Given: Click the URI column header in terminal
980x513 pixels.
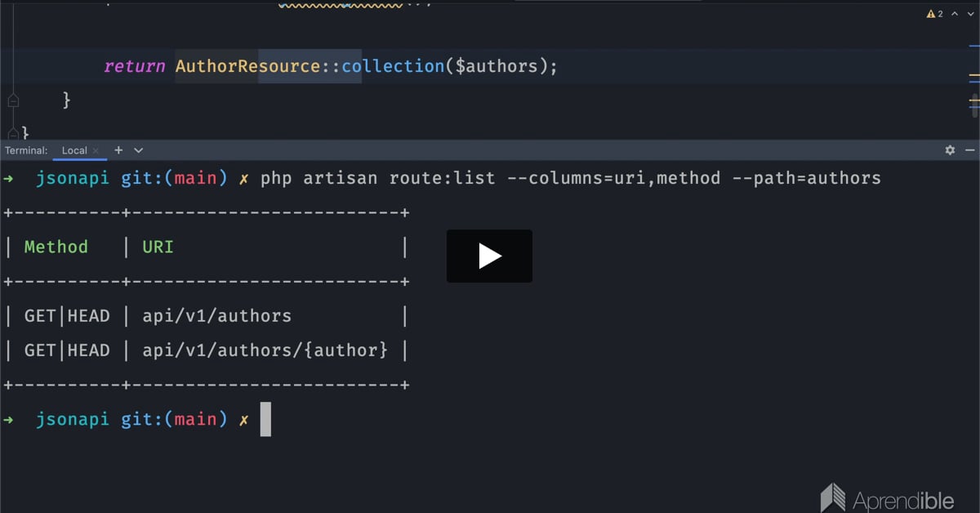Looking at the screenshot, I should point(158,247).
